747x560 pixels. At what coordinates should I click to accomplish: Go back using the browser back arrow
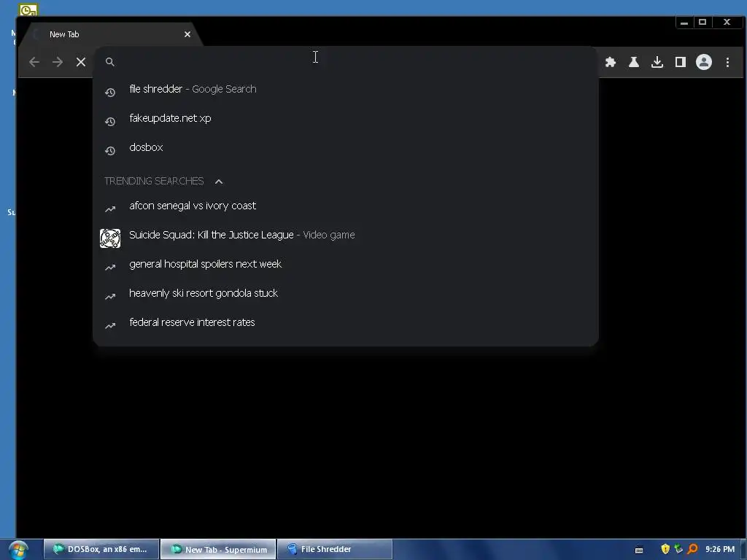click(34, 62)
